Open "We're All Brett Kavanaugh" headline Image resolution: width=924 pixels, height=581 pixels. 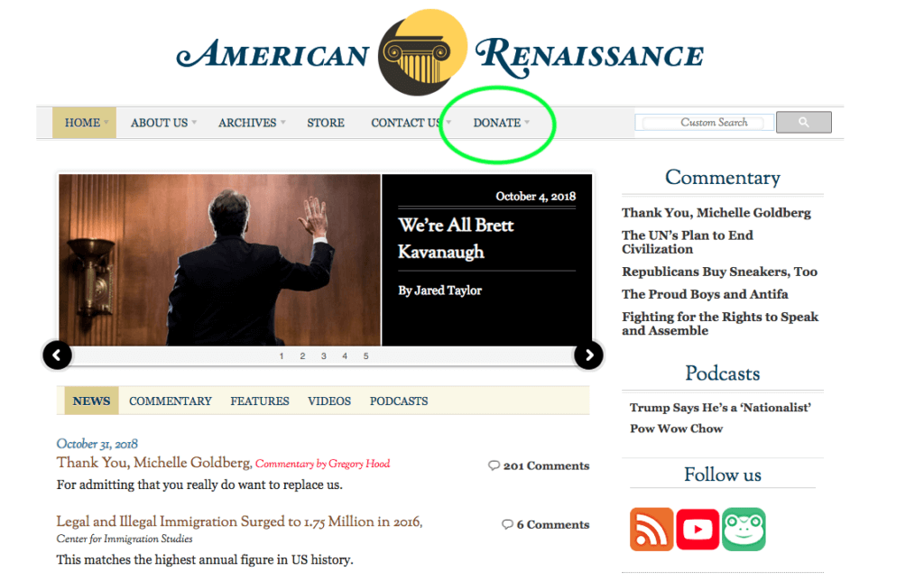point(456,238)
